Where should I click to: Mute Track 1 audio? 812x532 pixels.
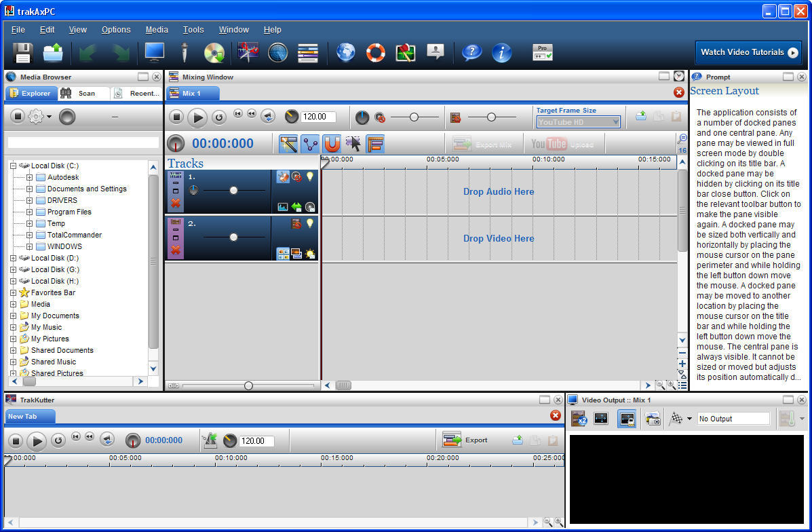click(x=297, y=178)
